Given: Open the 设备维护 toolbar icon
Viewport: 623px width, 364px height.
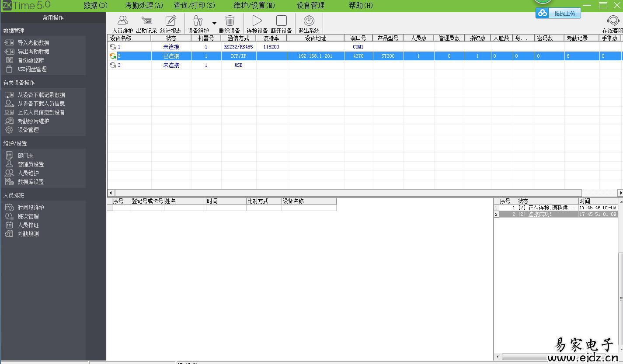Looking at the screenshot, I should (198, 21).
